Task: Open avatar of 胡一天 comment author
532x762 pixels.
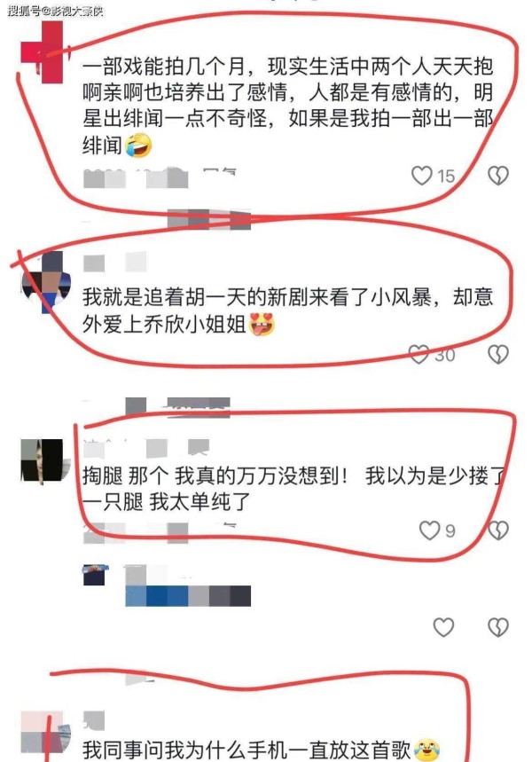Action: coord(46,282)
